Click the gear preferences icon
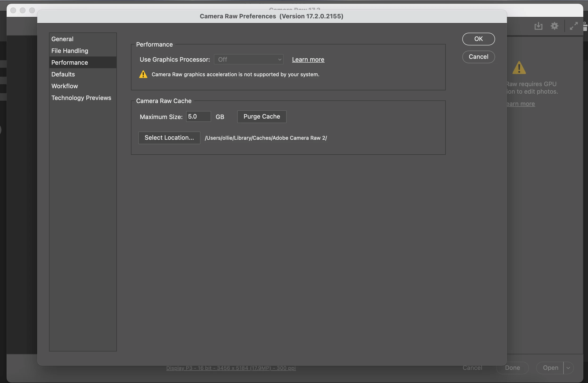 (x=554, y=26)
